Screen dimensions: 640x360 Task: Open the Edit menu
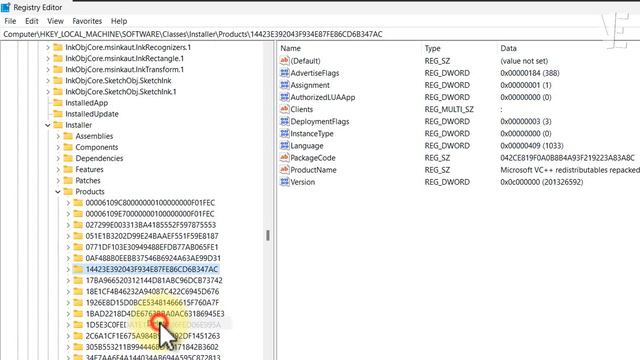pos(31,21)
